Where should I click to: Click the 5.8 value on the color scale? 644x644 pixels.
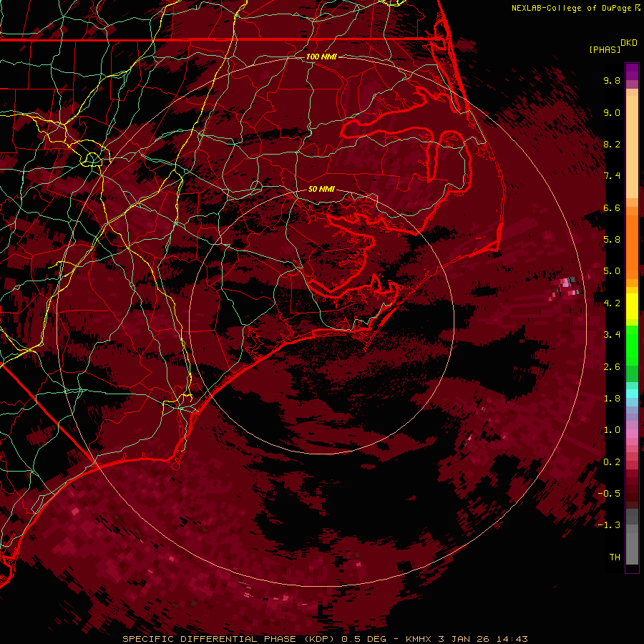[x=612, y=240]
